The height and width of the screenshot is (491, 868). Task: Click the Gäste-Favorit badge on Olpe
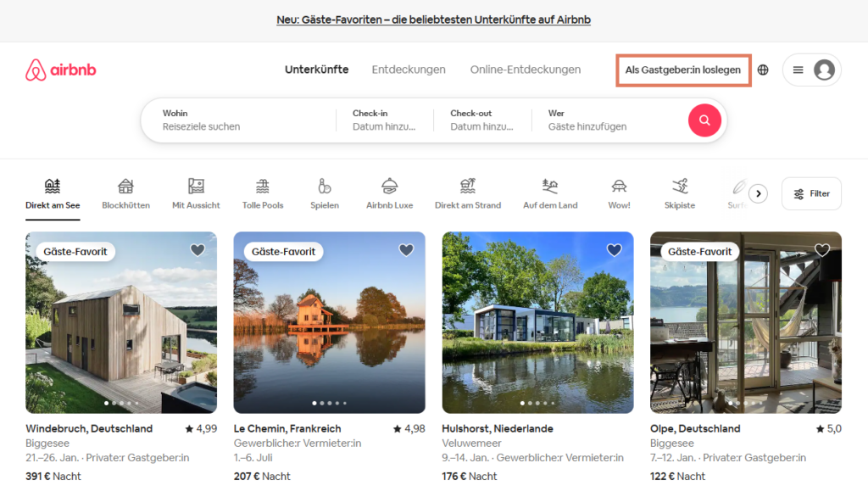(699, 251)
